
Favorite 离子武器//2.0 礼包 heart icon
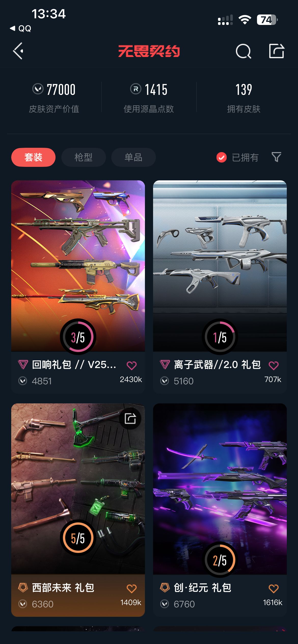point(274,365)
